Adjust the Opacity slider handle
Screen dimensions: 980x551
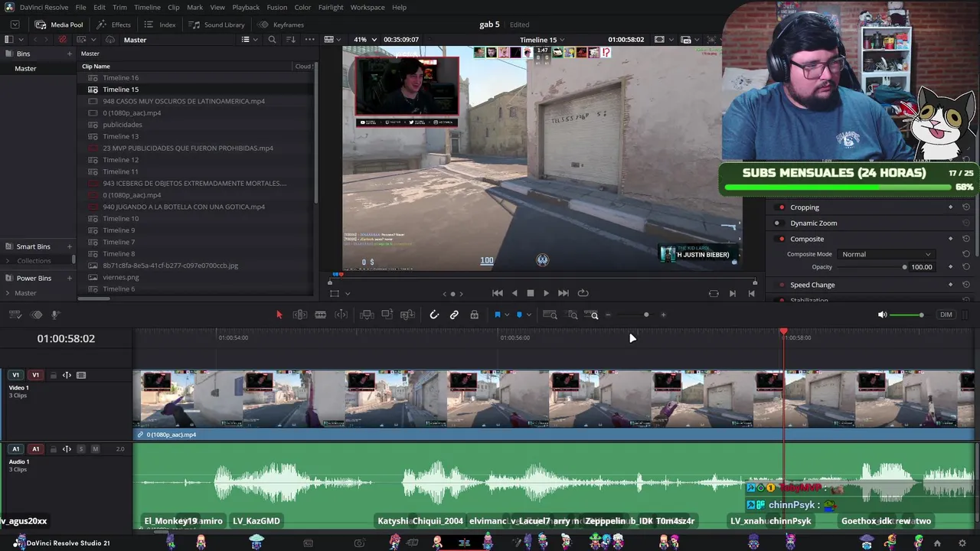pos(904,267)
